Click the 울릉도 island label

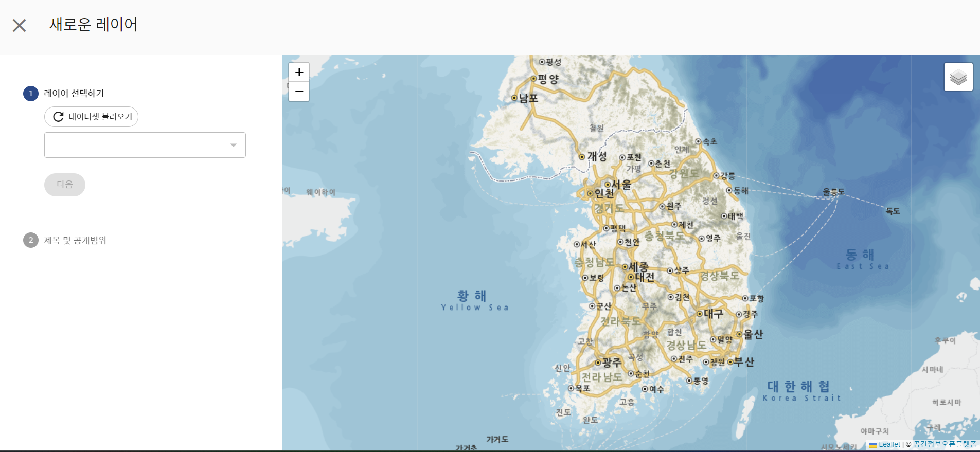coord(833,192)
